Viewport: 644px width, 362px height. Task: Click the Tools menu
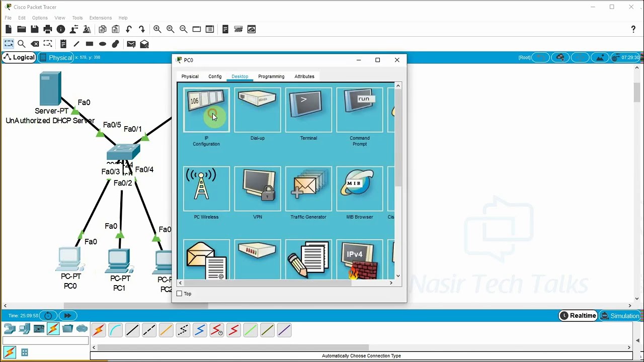tap(77, 18)
